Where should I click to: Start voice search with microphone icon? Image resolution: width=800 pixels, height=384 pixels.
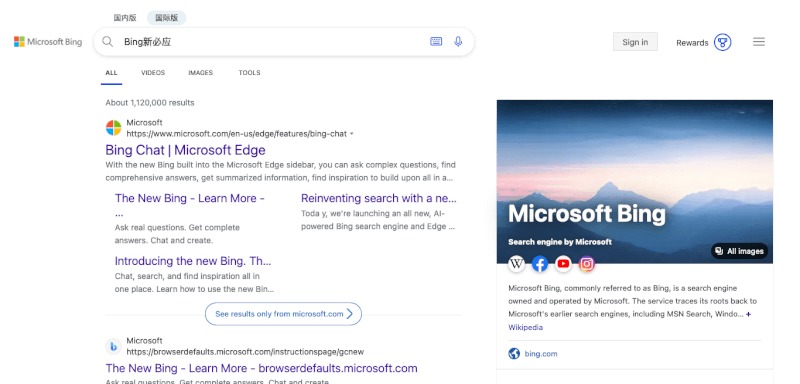(x=458, y=42)
